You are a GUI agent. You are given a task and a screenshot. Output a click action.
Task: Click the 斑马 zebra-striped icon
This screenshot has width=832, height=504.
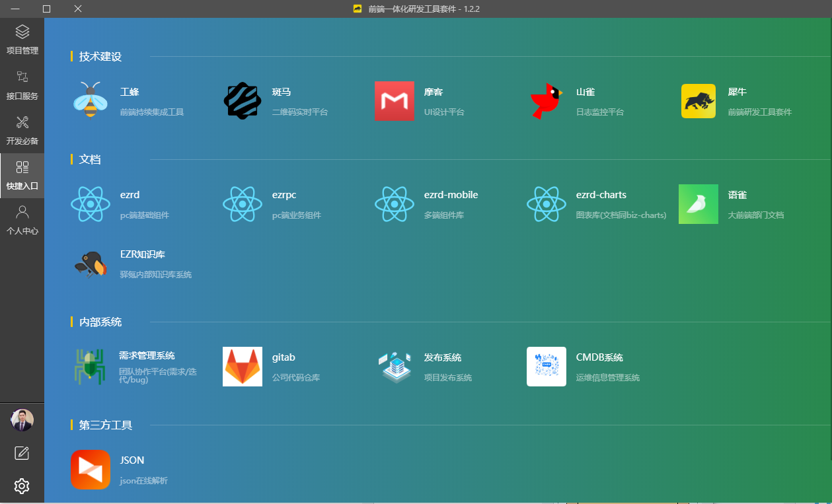tap(243, 101)
